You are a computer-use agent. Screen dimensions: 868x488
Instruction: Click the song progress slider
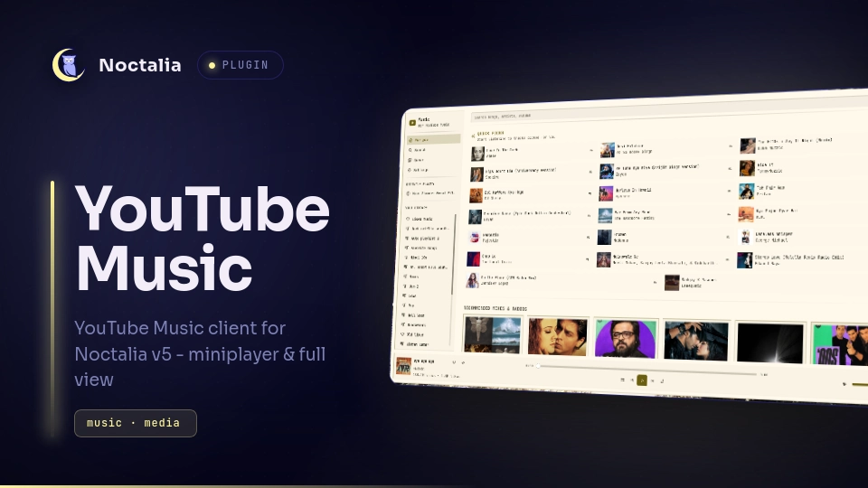pyautogui.click(x=646, y=370)
